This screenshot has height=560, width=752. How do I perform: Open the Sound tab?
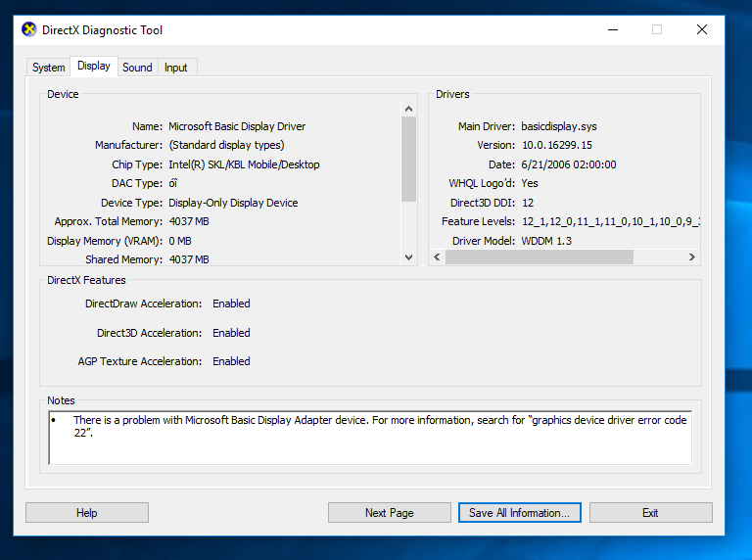137,68
